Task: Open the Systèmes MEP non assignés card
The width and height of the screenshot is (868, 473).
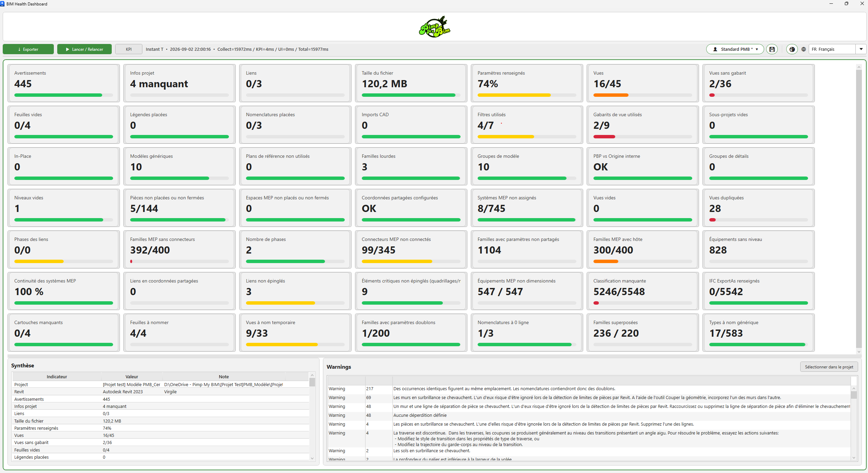Action: (527, 208)
